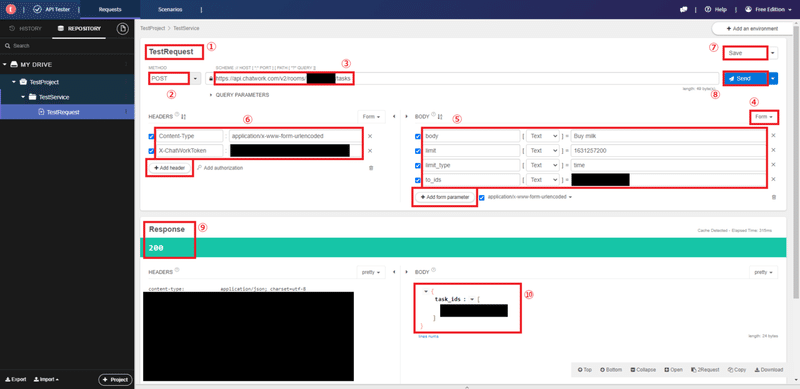
Task: Open the headers Form view dropdown
Action: click(x=371, y=117)
